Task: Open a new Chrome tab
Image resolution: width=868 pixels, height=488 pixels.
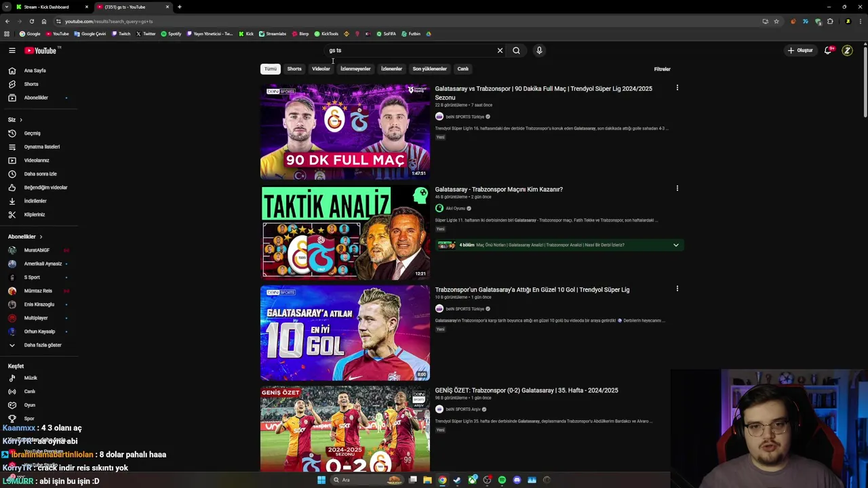Action: 179,7
